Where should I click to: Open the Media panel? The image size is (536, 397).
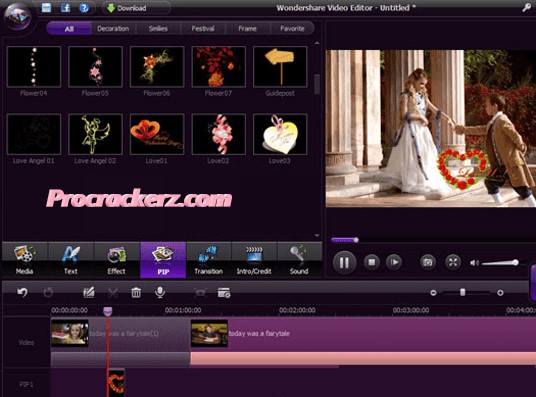tap(25, 260)
